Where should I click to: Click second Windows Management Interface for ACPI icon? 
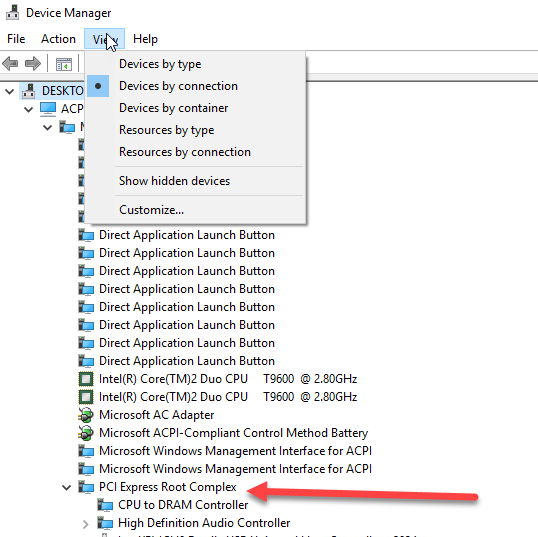click(86, 469)
